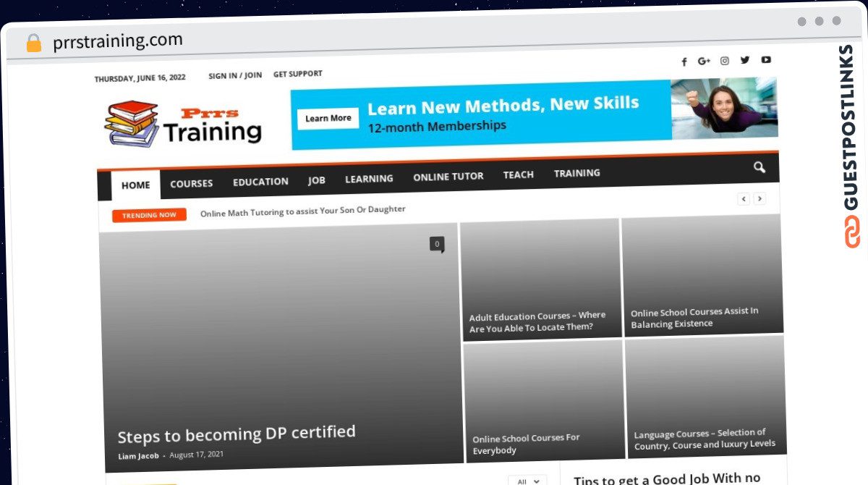The width and height of the screenshot is (868, 485).
Task: Click the Prrs Training books logo
Action: [x=184, y=124]
